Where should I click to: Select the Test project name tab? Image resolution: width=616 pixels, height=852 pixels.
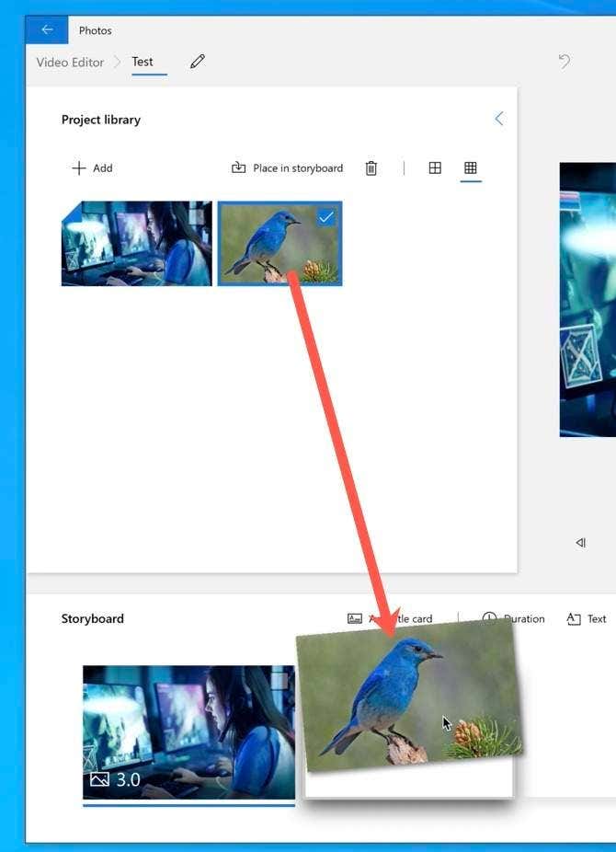[x=143, y=62]
